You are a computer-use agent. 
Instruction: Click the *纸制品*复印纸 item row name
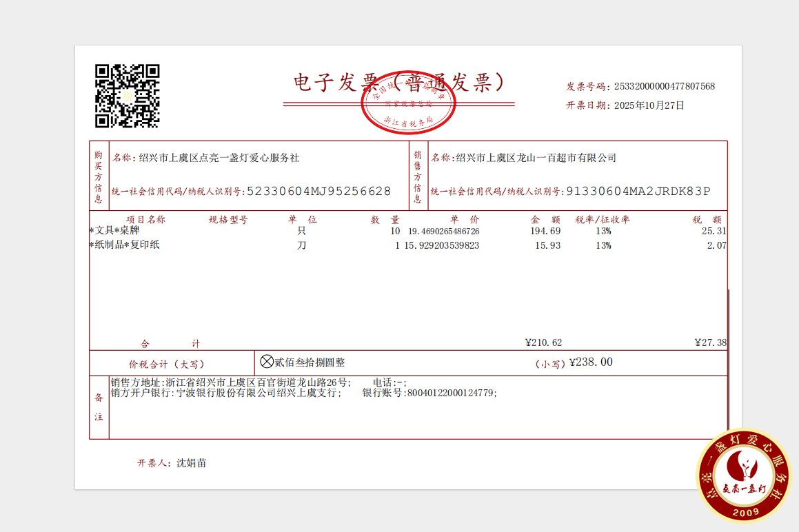[x=125, y=245]
